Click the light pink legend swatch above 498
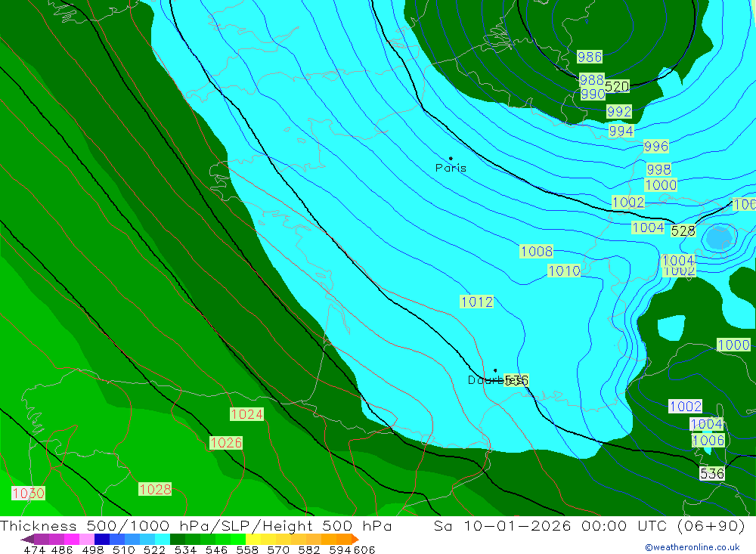Image resolution: width=756 pixels, height=554 pixels. pos(87,539)
